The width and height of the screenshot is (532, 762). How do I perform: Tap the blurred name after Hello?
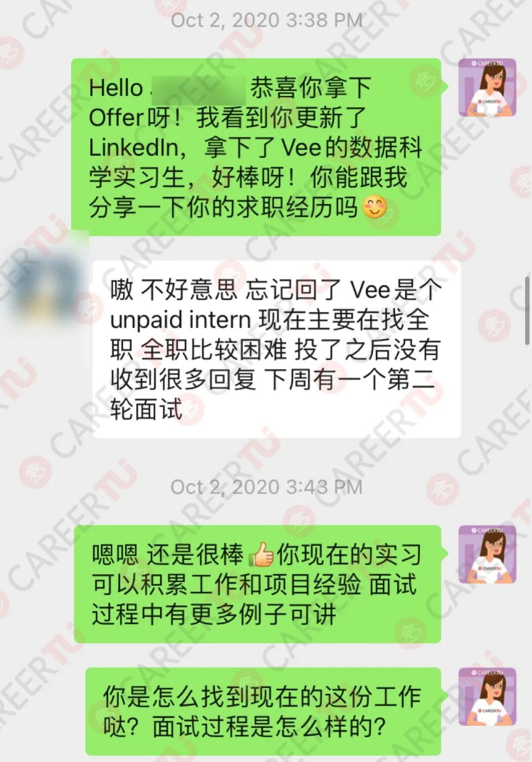coord(198,88)
